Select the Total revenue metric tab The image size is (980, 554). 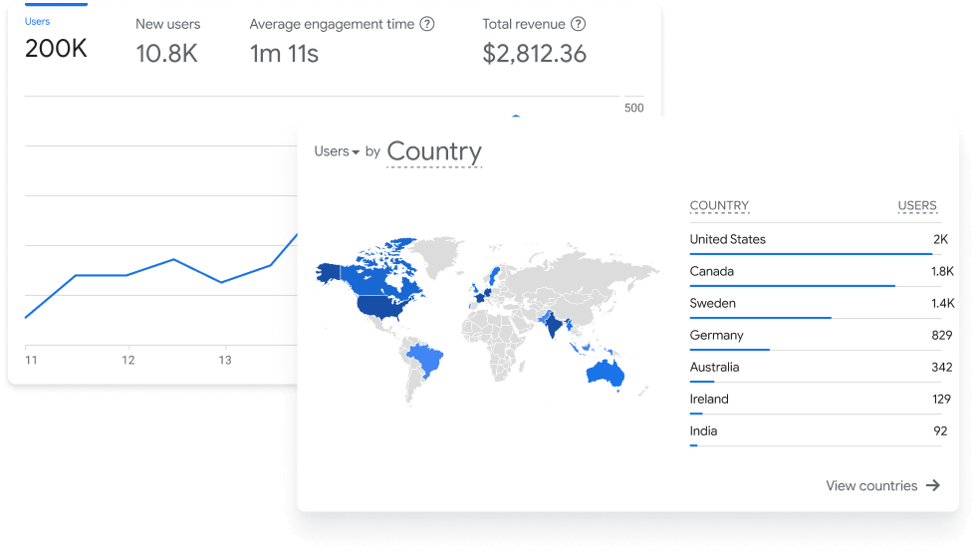tap(534, 42)
